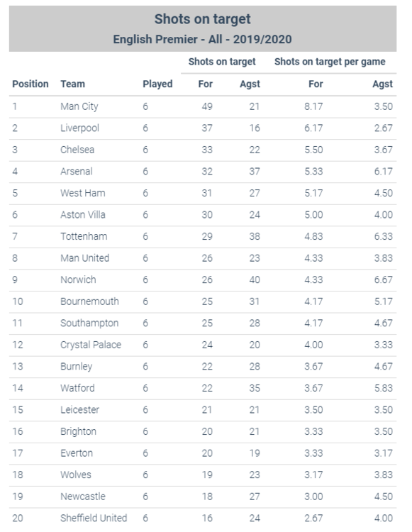Viewport: 412px width, 532px height.
Task: Select Norwich's 40 shots against cell
Action: [255, 280]
